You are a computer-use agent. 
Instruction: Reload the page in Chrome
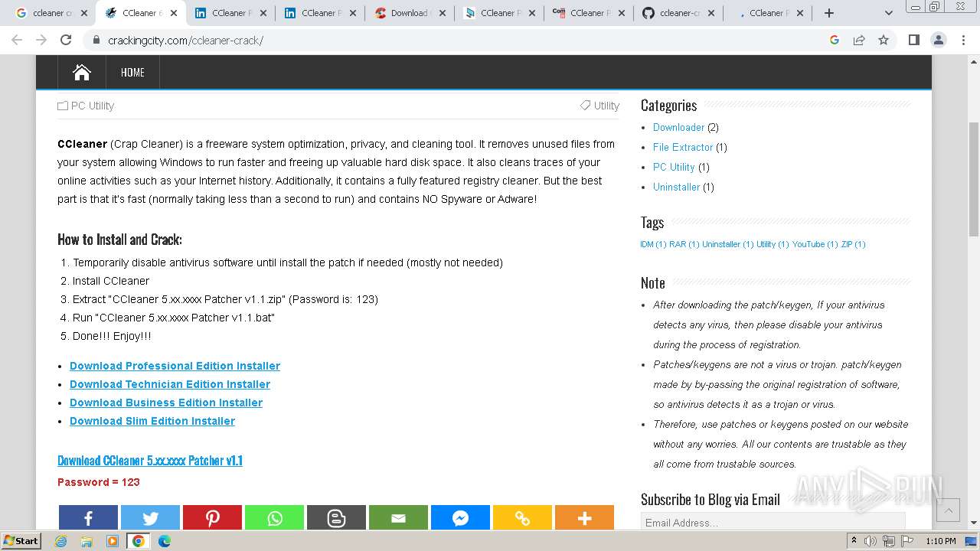(x=66, y=40)
